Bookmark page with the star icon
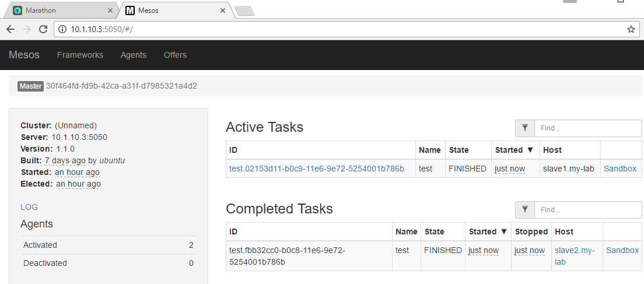Image resolution: width=644 pixels, height=284 pixels. [x=631, y=29]
